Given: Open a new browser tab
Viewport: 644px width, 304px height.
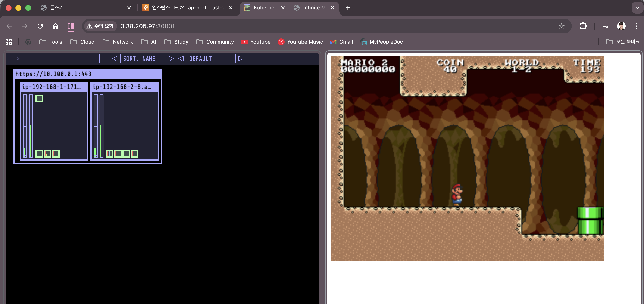Looking at the screenshot, I should point(348,8).
